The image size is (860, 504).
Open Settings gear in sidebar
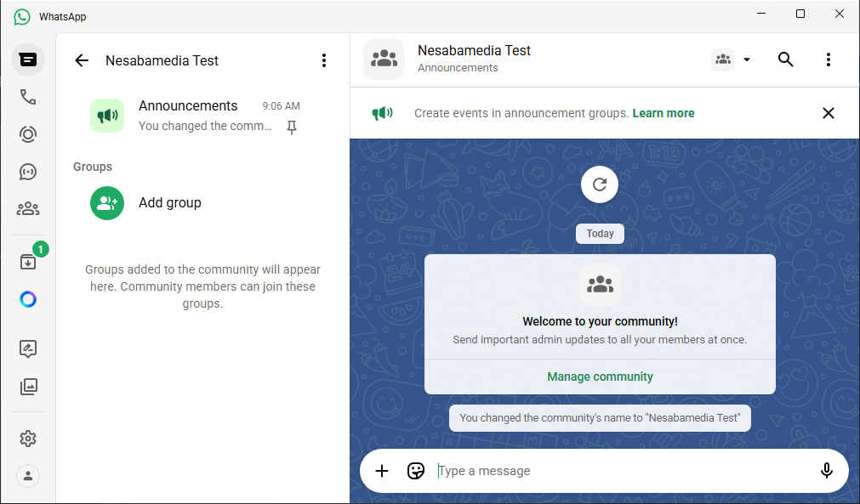(28, 439)
